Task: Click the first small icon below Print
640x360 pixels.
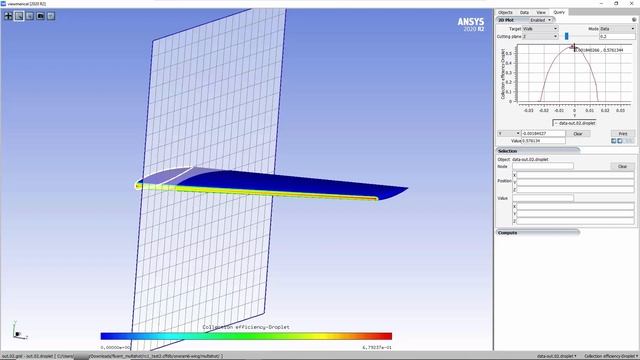Action: tap(613, 141)
